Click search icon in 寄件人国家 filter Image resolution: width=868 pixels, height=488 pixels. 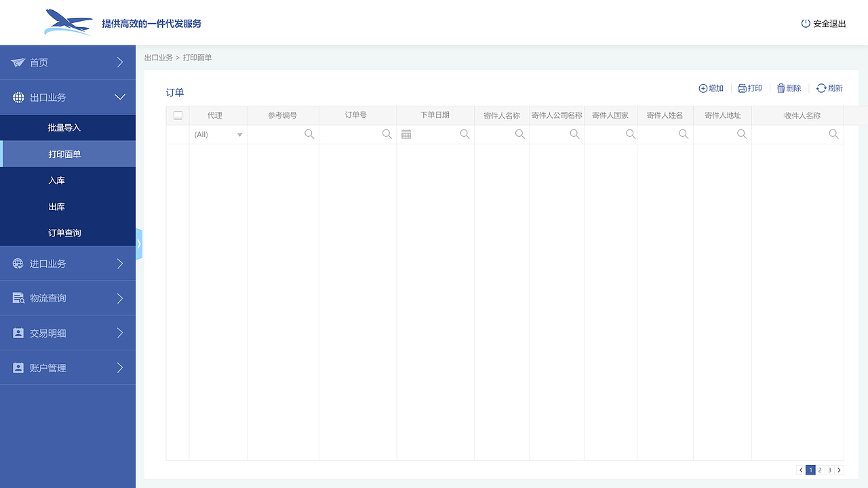[x=631, y=134]
